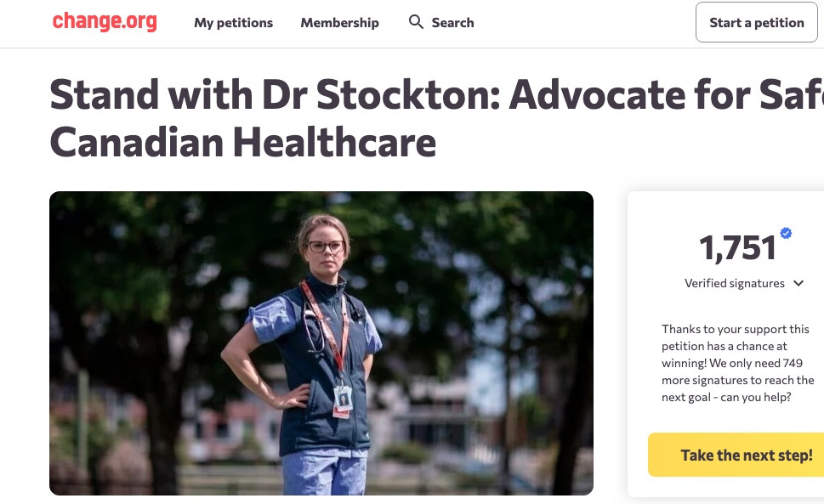Click the petition title heading
824x504 pixels.
click(x=436, y=119)
